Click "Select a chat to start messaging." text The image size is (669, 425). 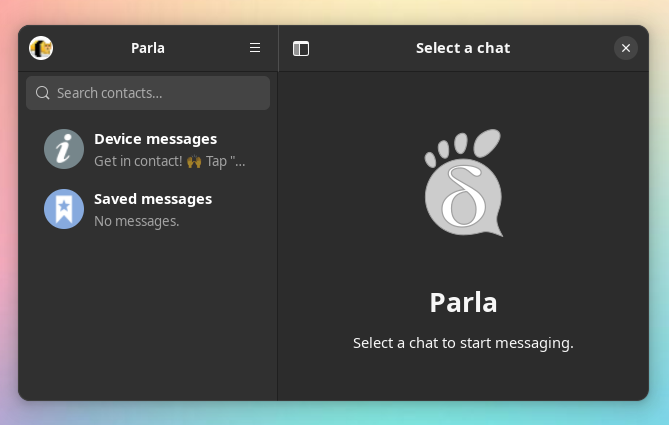click(x=463, y=343)
